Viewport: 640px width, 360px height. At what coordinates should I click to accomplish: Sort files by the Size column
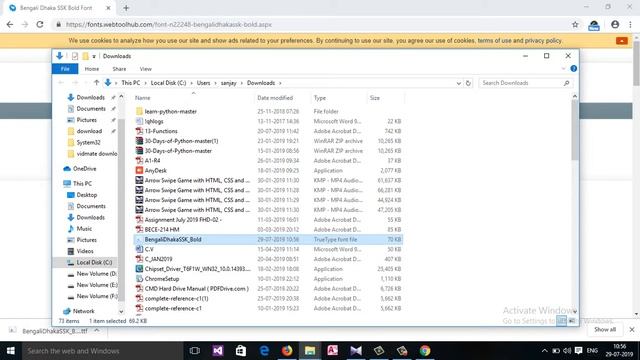[375, 98]
